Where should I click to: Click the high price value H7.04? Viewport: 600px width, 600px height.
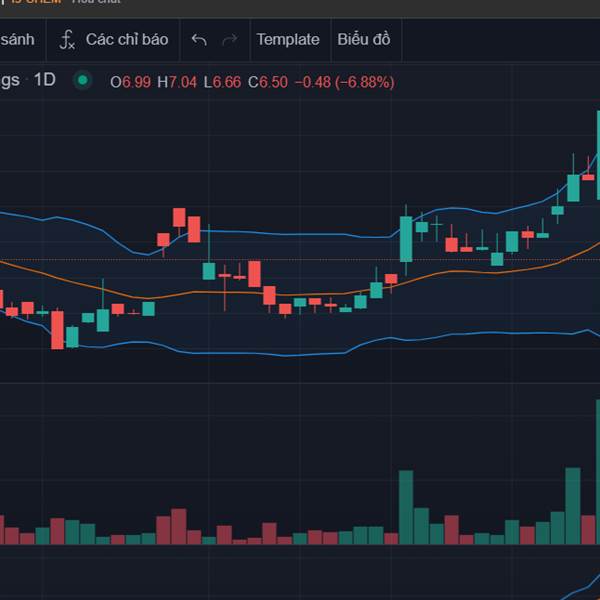(177, 82)
